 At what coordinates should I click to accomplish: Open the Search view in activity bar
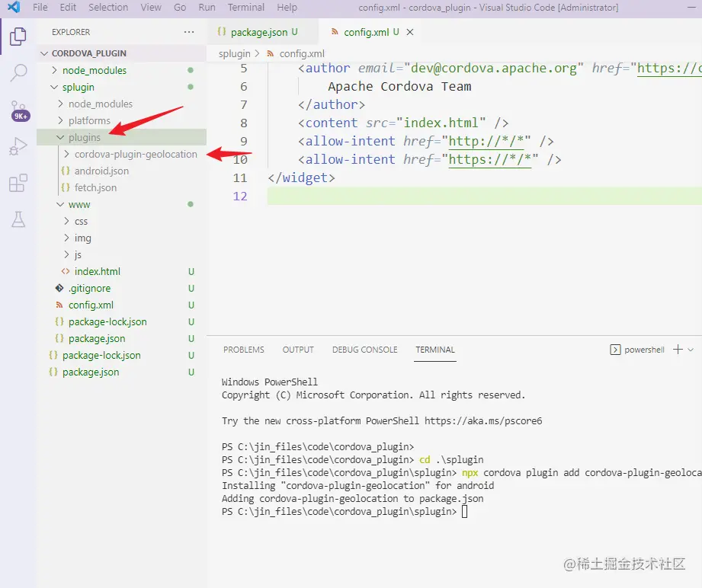click(18, 72)
